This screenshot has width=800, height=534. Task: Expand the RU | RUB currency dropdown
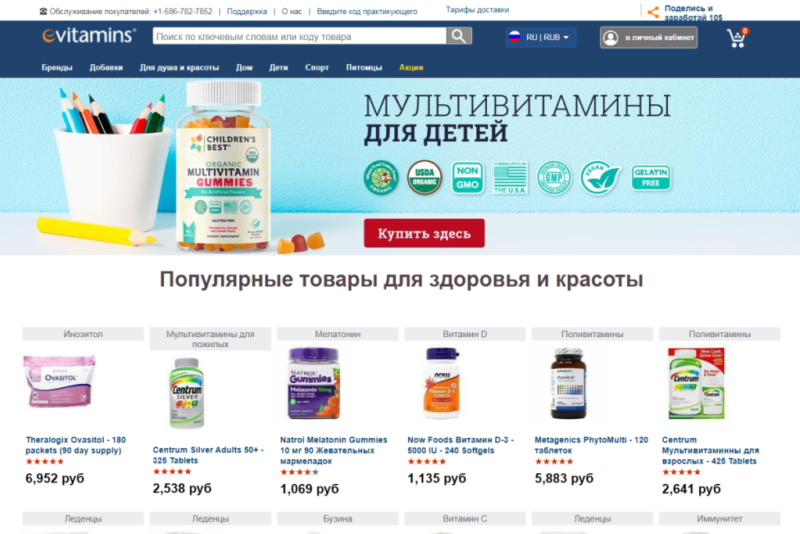click(x=541, y=37)
